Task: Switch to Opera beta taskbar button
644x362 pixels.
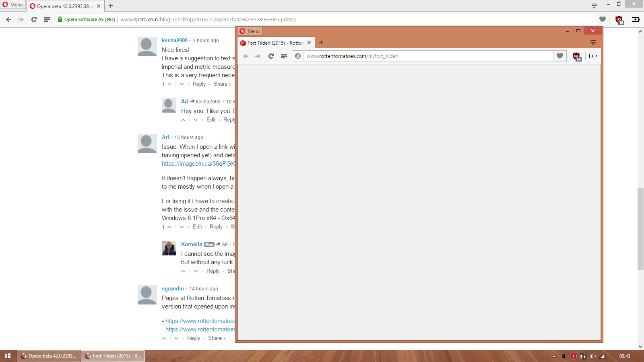Action: click(x=48, y=356)
